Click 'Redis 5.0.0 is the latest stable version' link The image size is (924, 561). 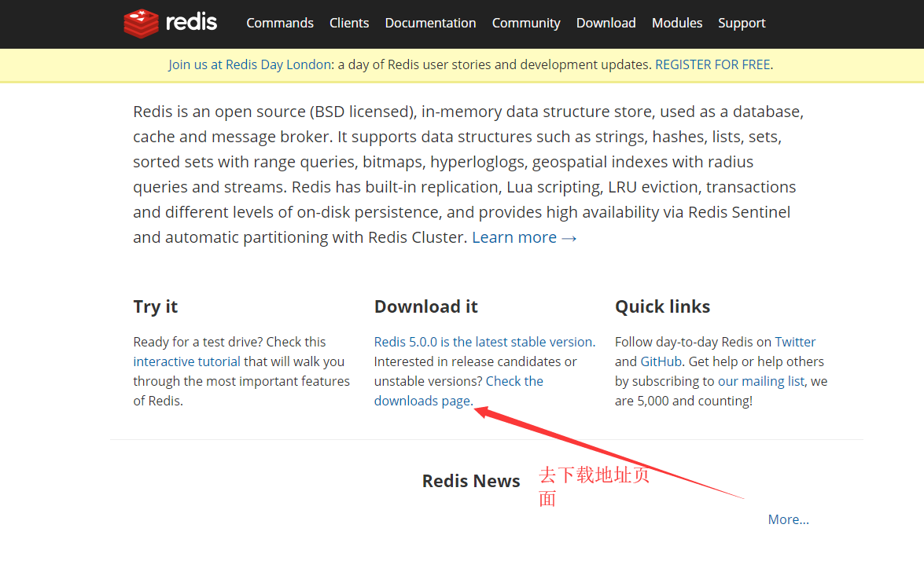click(x=484, y=342)
